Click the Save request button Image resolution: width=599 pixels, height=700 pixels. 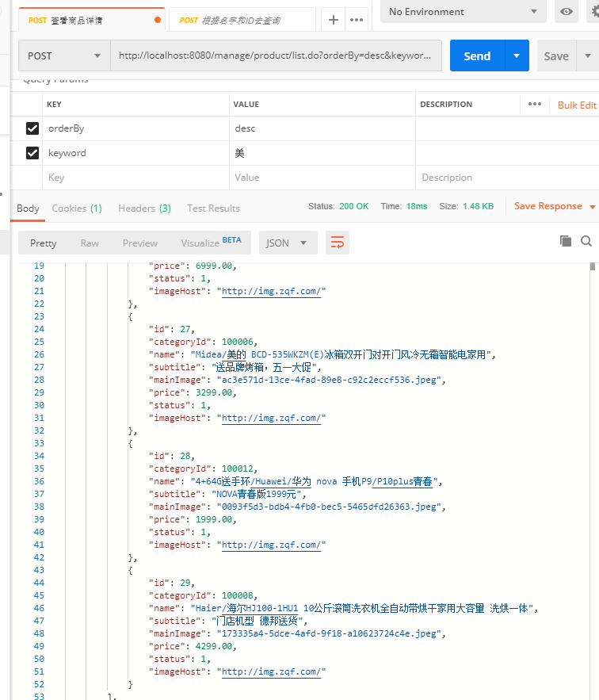(556, 55)
